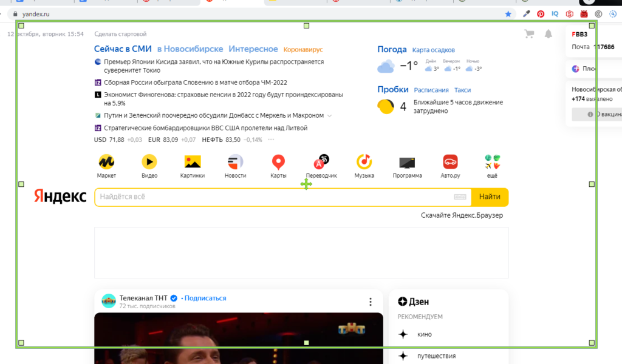Open Карты maps service icon
Viewport: 622px width, 364px height.
click(278, 161)
